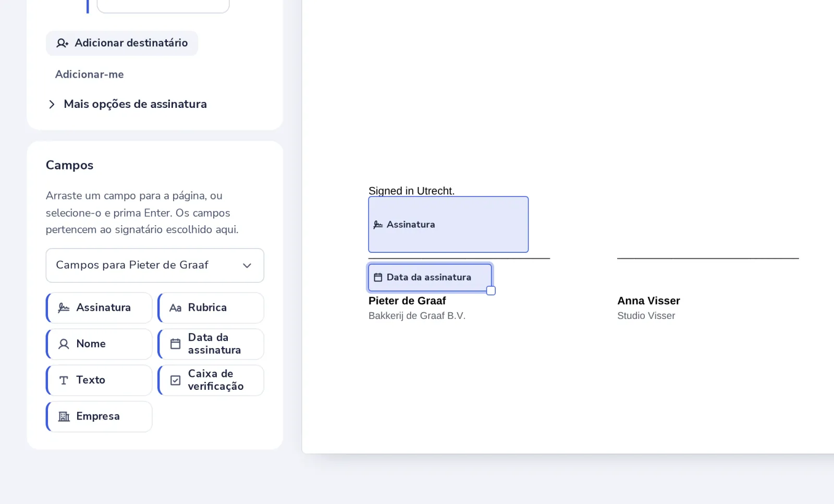834x504 pixels.
Task: Click the Adicionar-me link
Action: click(90, 75)
